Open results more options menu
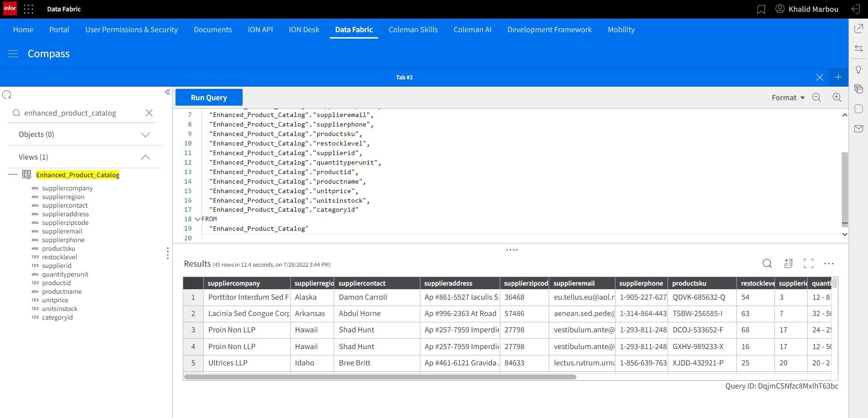Viewport: 868px width, 418px height. point(829,263)
